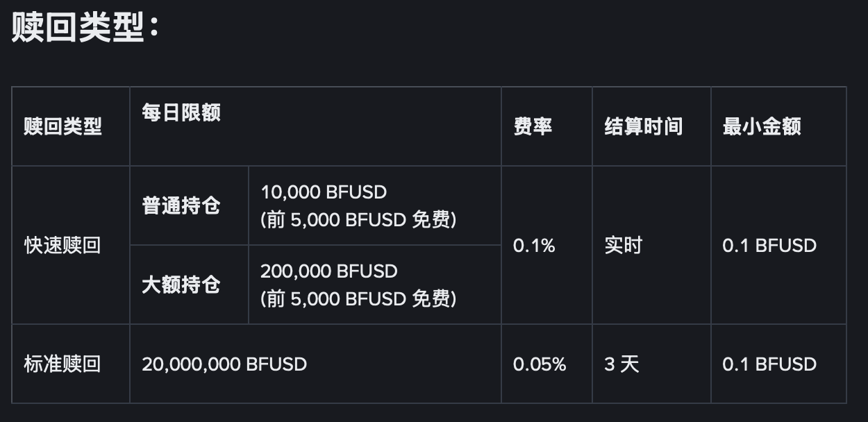Click the 标准赎回 row label
Viewport: 868px width, 422px height.
62,364
